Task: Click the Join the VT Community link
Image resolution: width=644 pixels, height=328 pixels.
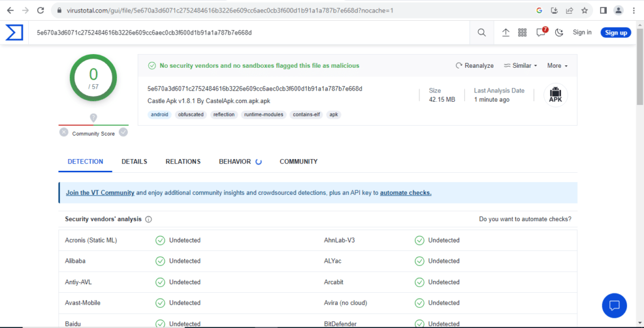Action: tap(100, 192)
